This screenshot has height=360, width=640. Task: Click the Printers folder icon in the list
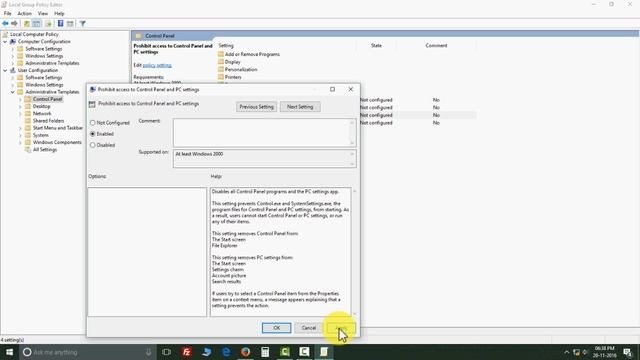click(221, 77)
